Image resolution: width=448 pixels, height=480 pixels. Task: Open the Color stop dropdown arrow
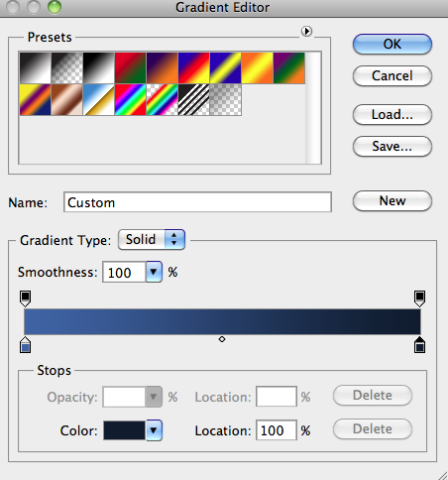point(154,430)
